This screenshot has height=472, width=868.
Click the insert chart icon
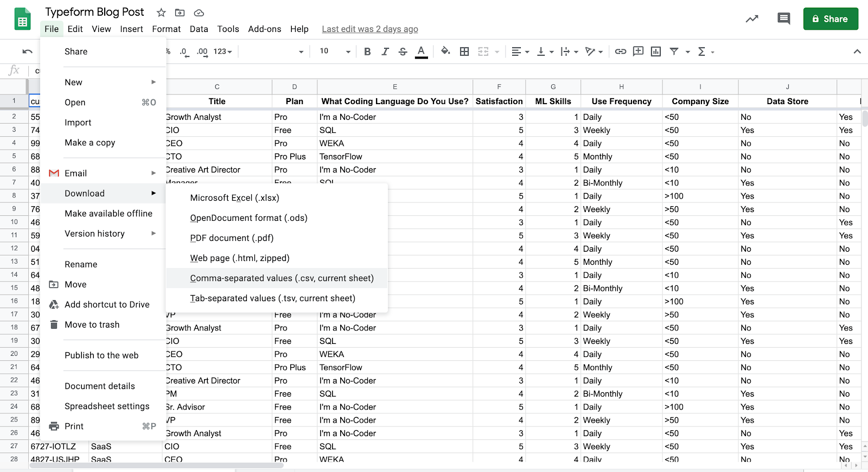coord(656,52)
